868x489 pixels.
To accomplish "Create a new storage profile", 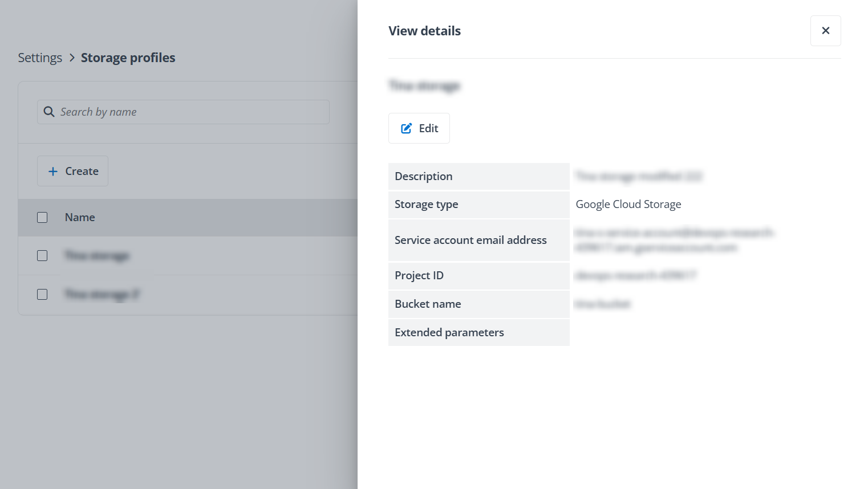I will (x=72, y=171).
